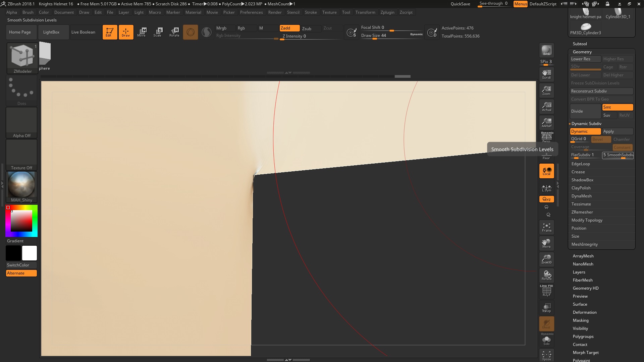644x362 pixels.
Task: Click the Zoom3D icon
Action: click(546, 259)
